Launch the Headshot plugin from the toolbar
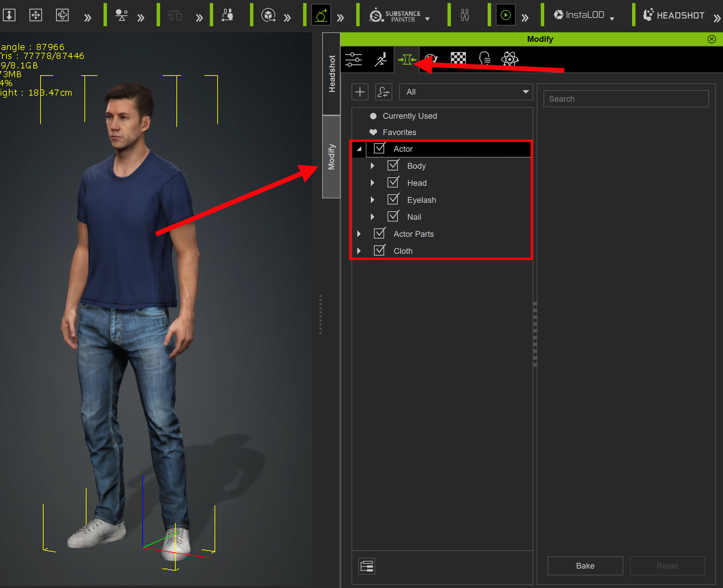The height and width of the screenshot is (588, 723). click(673, 15)
